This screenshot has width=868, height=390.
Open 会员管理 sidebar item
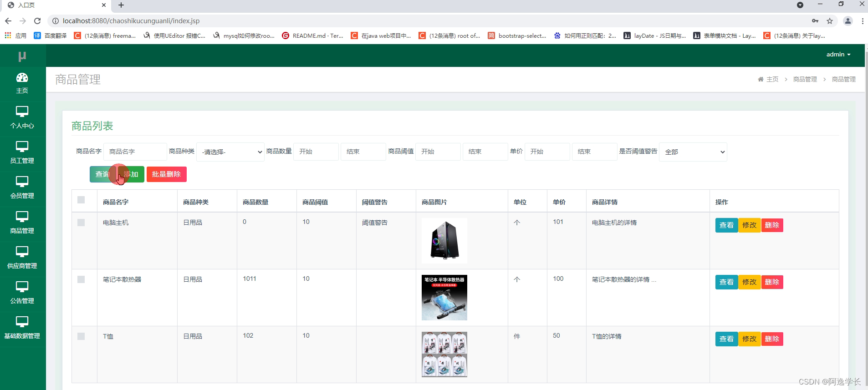(22, 188)
